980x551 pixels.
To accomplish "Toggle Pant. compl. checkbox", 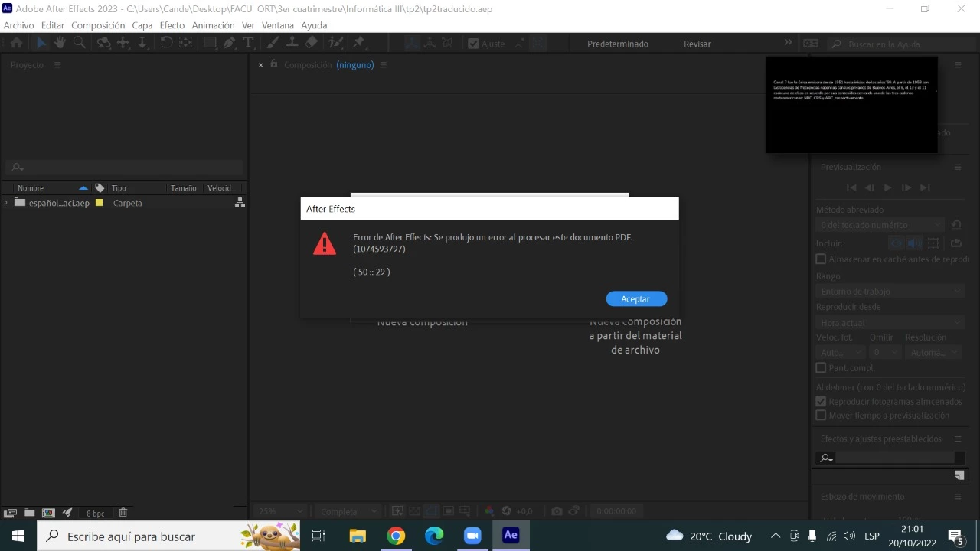I will pyautogui.click(x=821, y=368).
